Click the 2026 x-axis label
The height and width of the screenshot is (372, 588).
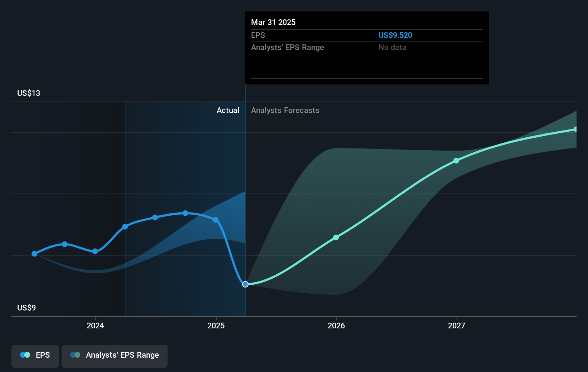pyautogui.click(x=336, y=325)
